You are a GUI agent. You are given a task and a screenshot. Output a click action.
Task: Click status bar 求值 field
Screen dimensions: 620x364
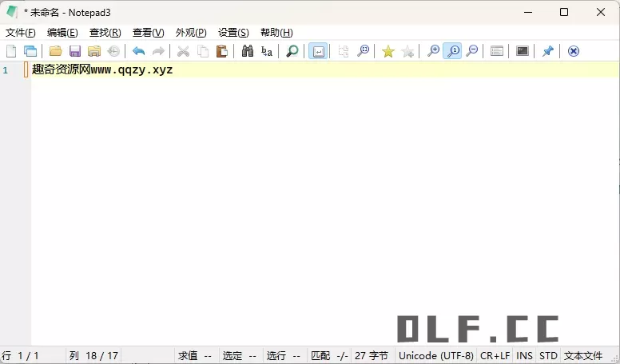click(x=195, y=356)
